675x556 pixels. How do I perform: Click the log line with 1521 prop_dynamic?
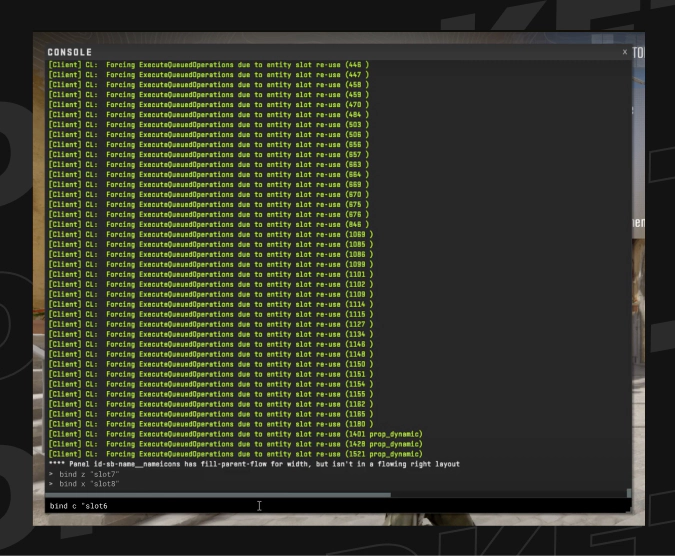235,454
